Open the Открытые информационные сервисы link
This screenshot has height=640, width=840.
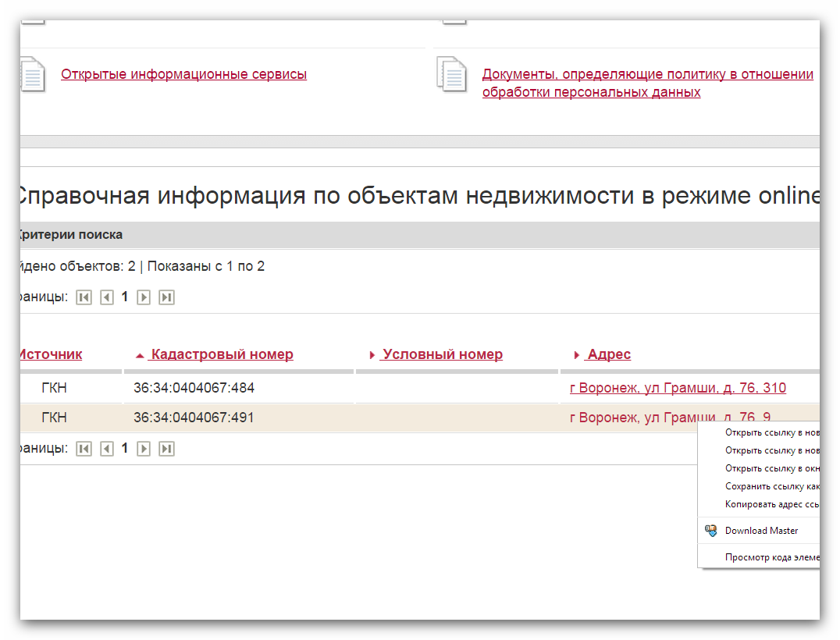click(183, 75)
